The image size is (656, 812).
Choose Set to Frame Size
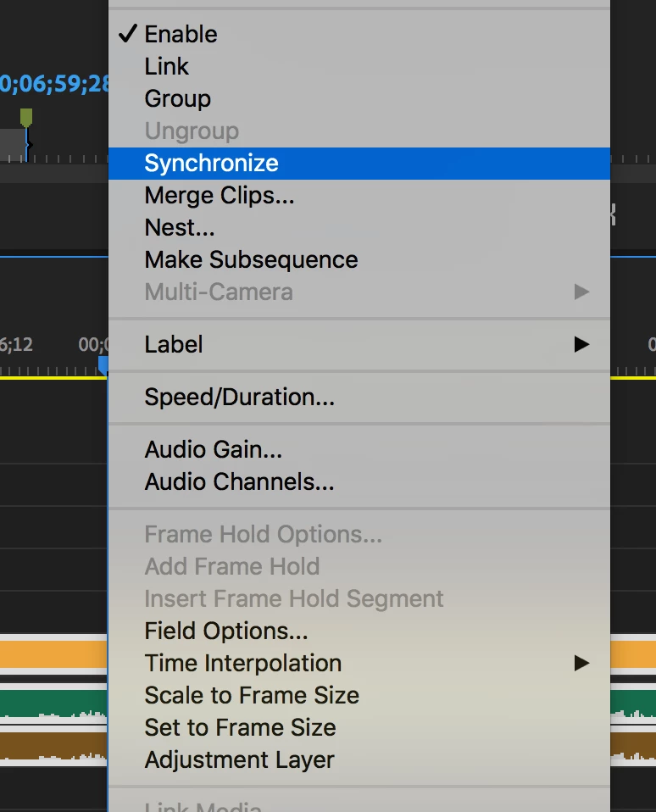click(x=241, y=727)
